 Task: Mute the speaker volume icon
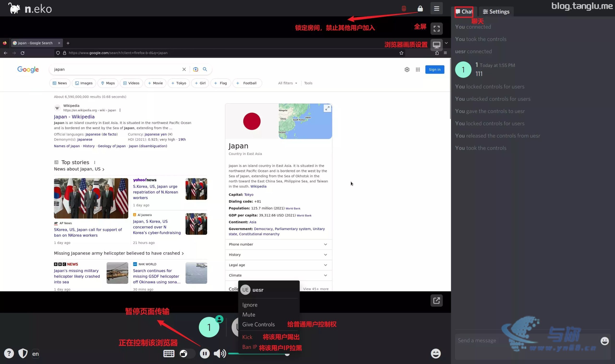click(220, 353)
